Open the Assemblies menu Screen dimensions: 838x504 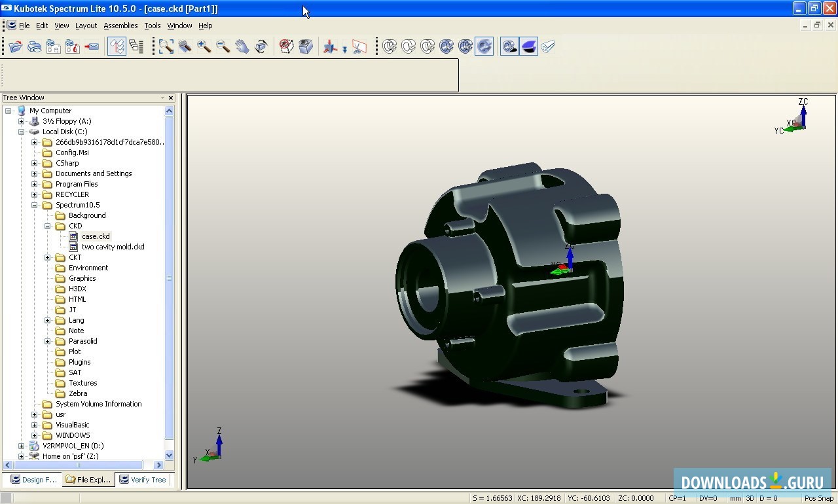pyautogui.click(x=120, y=26)
